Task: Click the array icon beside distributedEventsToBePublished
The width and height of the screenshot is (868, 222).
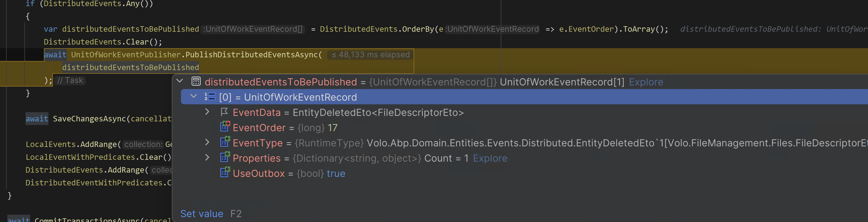Action: click(x=196, y=82)
